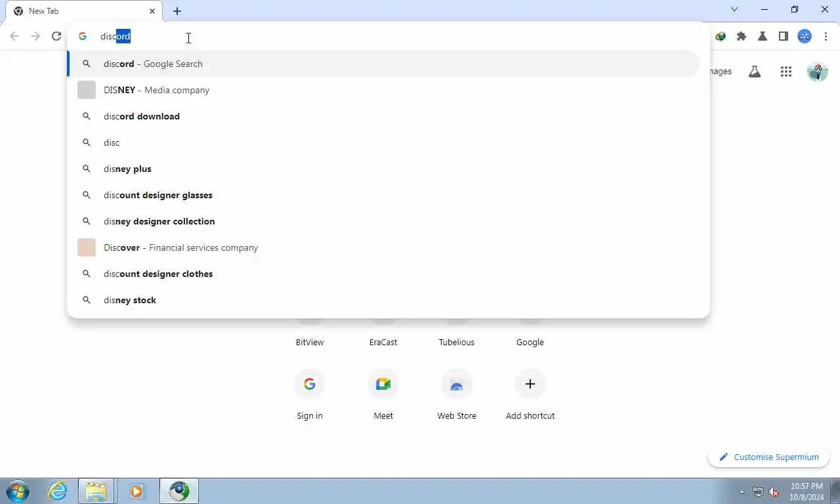Image resolution: width=840 pixels, height=504 pixels.
Task: Click the Google G icon in address bar
Action: coord(83,37)
